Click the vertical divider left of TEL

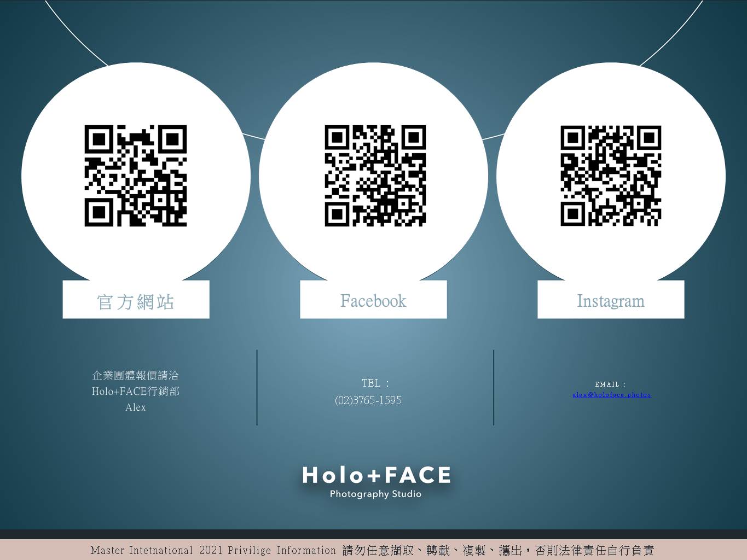tap(257, 387)
